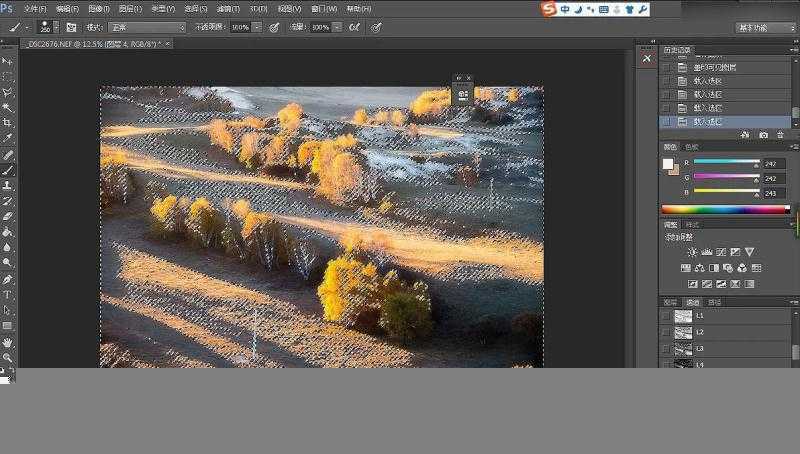Screen dimensions: 800x454
Task: Open the flow 100% dropdown arrow
Action: point(337,27)
